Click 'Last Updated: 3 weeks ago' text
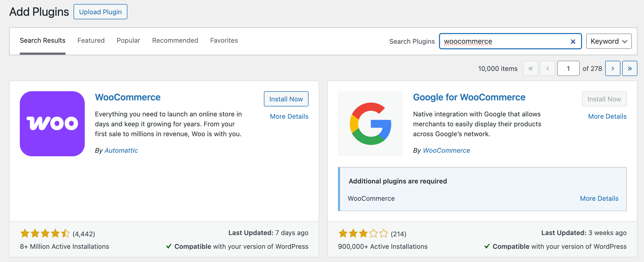The image size is (644, 262). [x=584, y=233]
